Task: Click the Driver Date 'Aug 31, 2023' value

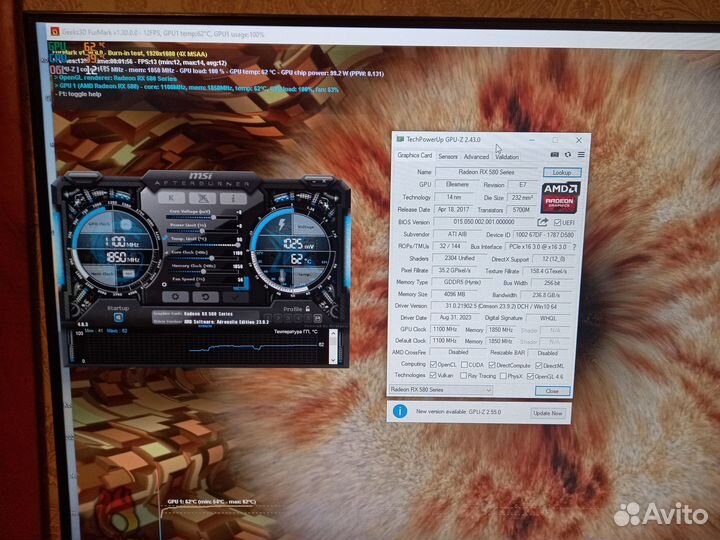Action: pos(455,318)
